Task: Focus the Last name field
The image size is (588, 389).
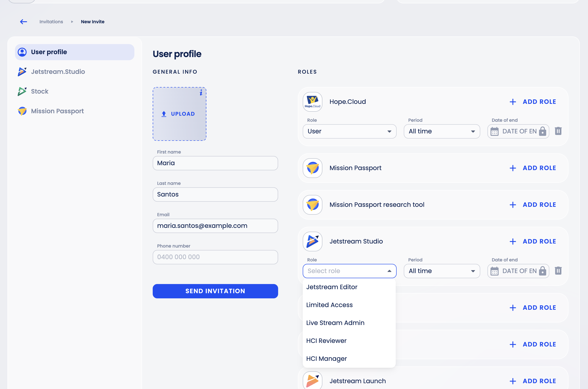Action: click(215, 194)
